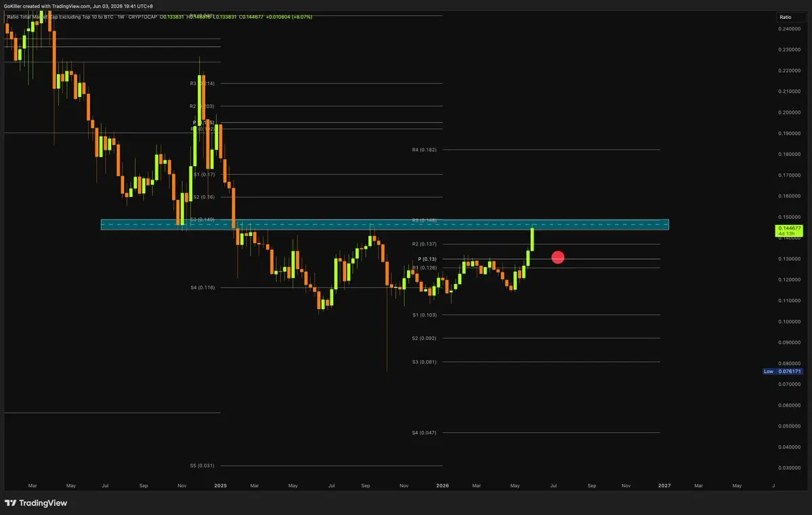812x515 pixels.
Task: Click the change value '+0.010804 (+8.07%)'
Action: [x=289, y=17]
